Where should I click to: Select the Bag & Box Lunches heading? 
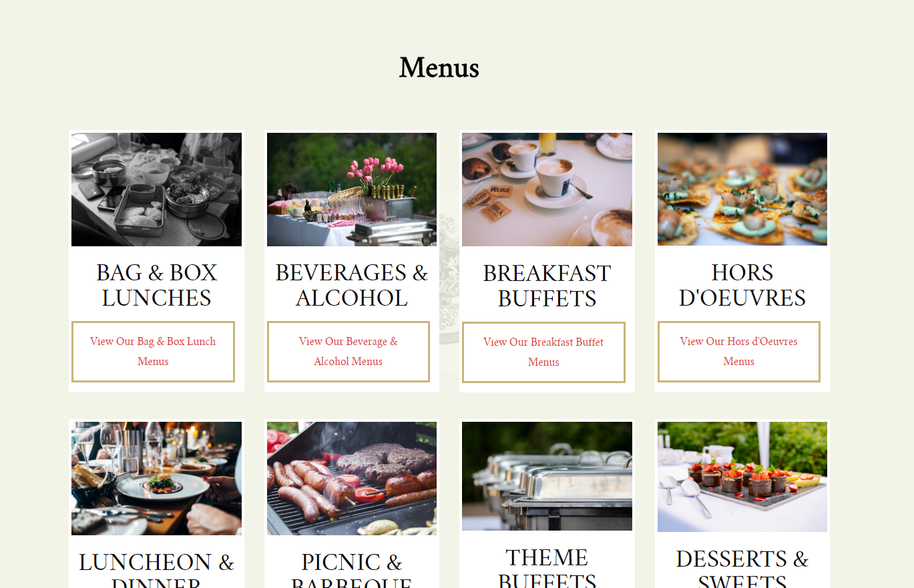(x=156, y=285)
